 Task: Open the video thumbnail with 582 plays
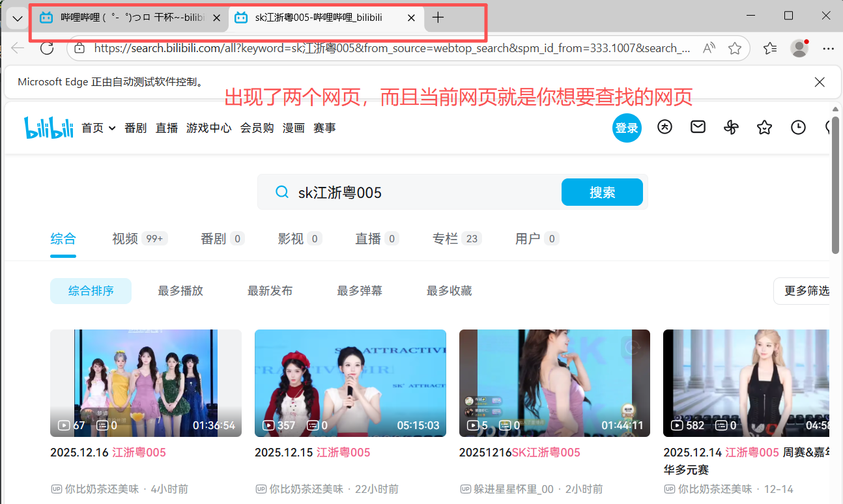click(x=747, y=383)
